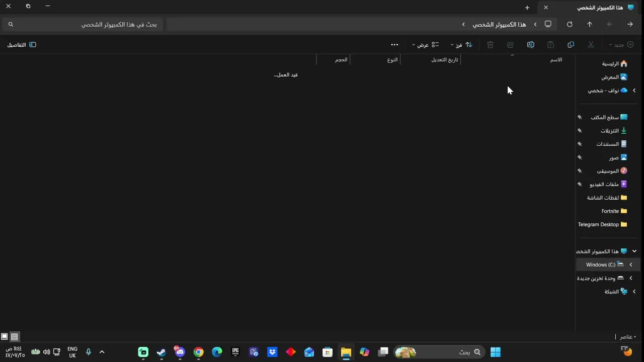The width and height of the screenshot is (644, 362).
Task: Open Discord from the taskbar
Action: (180, 352)
